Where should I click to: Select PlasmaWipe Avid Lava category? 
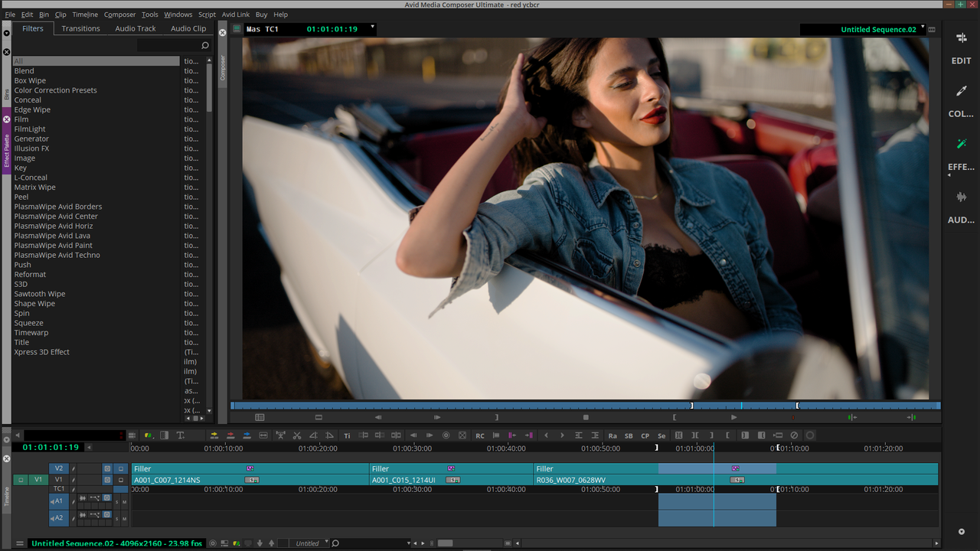click(52, 236)
